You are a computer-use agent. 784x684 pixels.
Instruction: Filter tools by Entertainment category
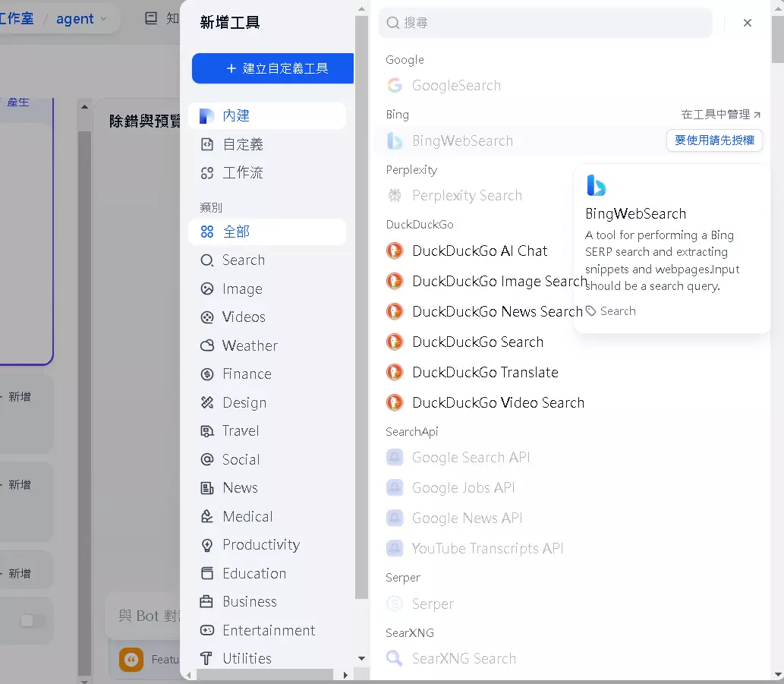click(x=267, y=631)
